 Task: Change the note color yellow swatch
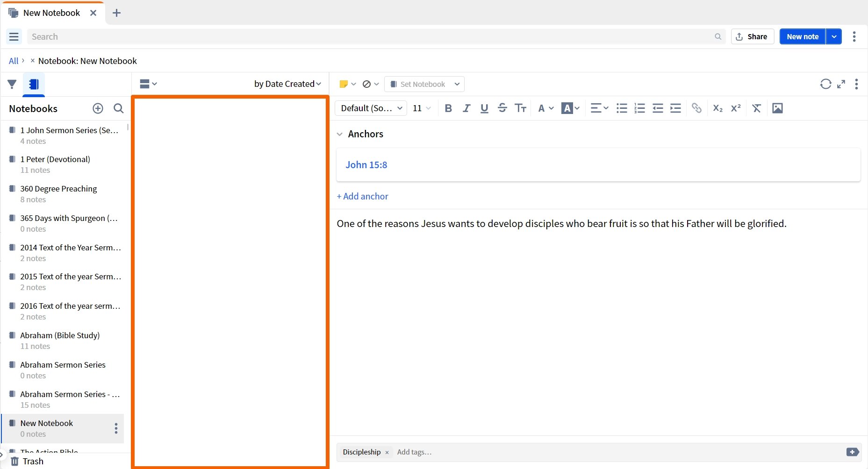[x=347, y=84]
